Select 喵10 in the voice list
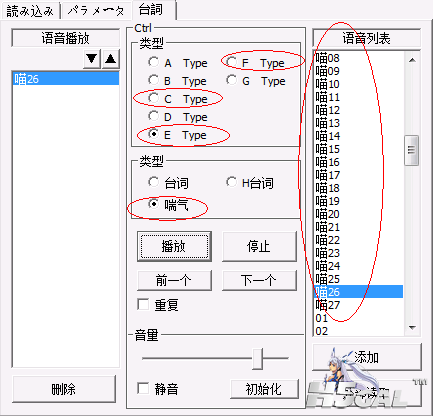The width and height of the screenshot is (433, 416). (x=359, y=84)
